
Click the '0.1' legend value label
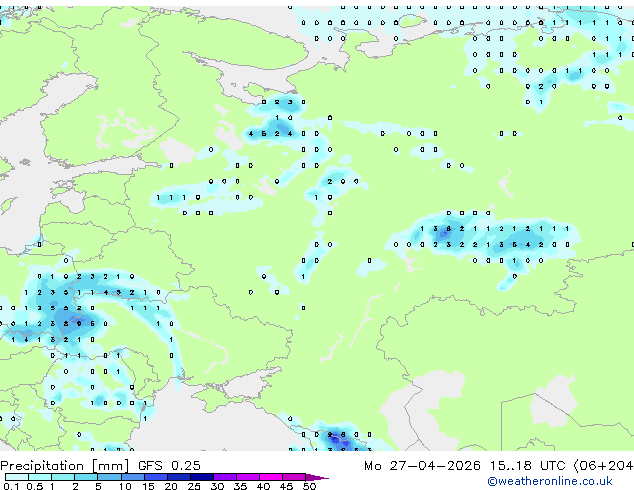pyautogui.click(x=11, y=486)
